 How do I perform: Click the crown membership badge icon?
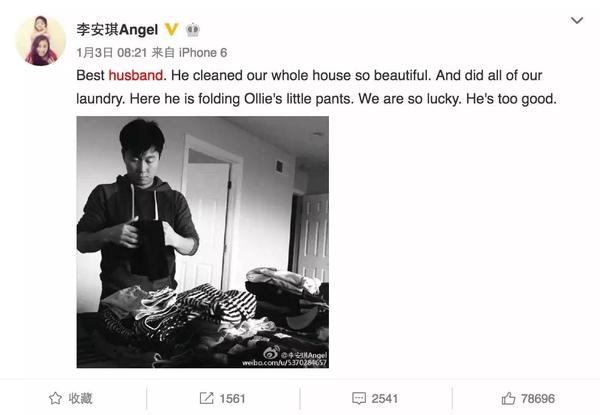click(x=193, y=29)
